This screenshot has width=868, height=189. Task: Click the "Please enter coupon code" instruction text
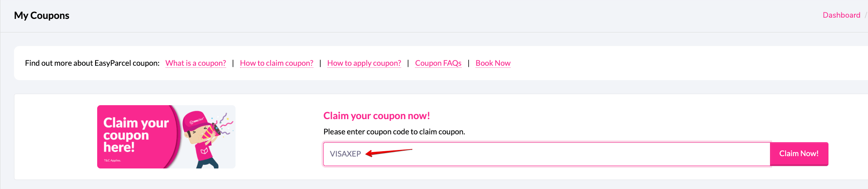[394, 132]
